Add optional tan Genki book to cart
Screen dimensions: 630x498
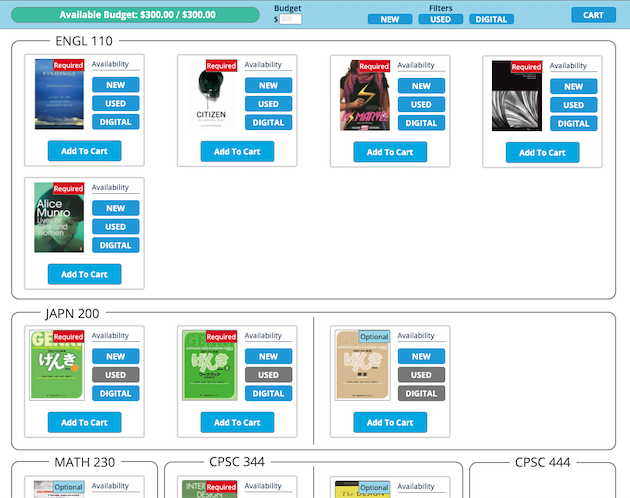point(390,422)
